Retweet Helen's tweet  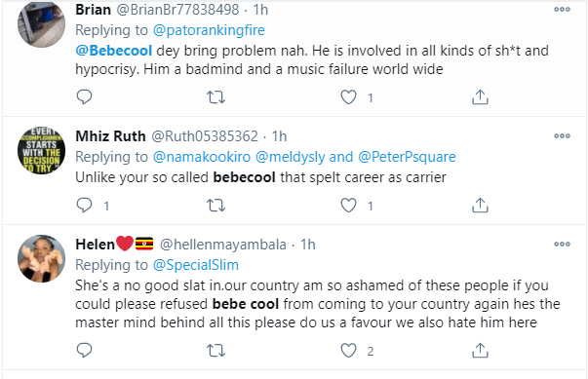[216, 351]
